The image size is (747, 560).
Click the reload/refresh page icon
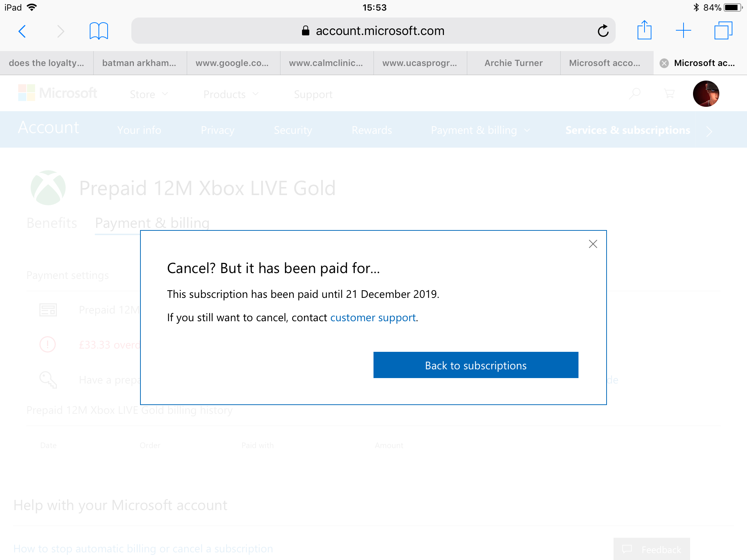[x=603, y=30]
